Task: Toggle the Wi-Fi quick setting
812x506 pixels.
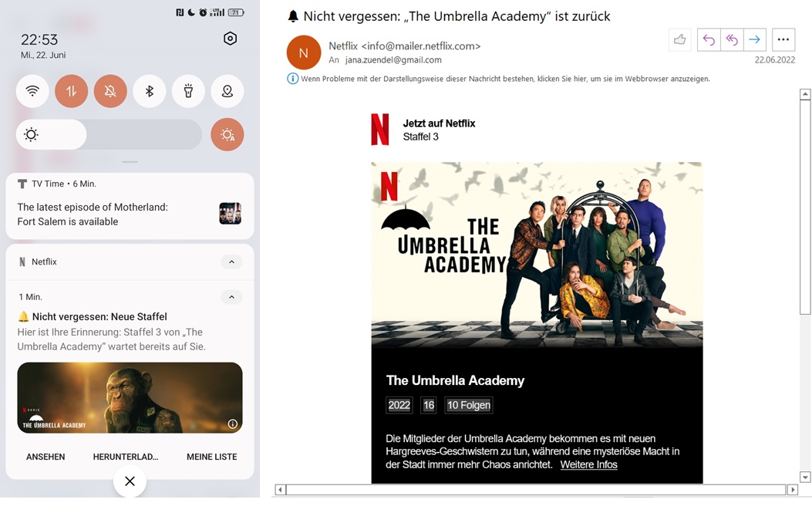Action: 32,91
